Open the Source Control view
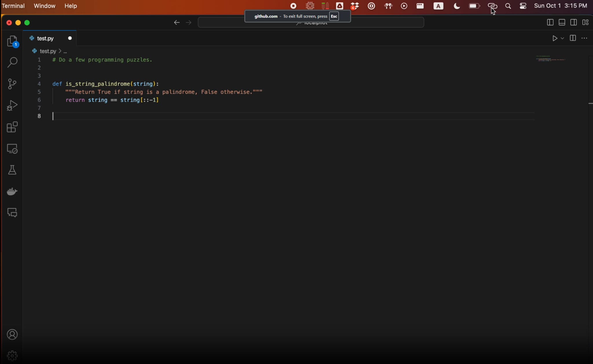Image resolution: width=593 pixels, height=364 pixels. coord(12,84)
